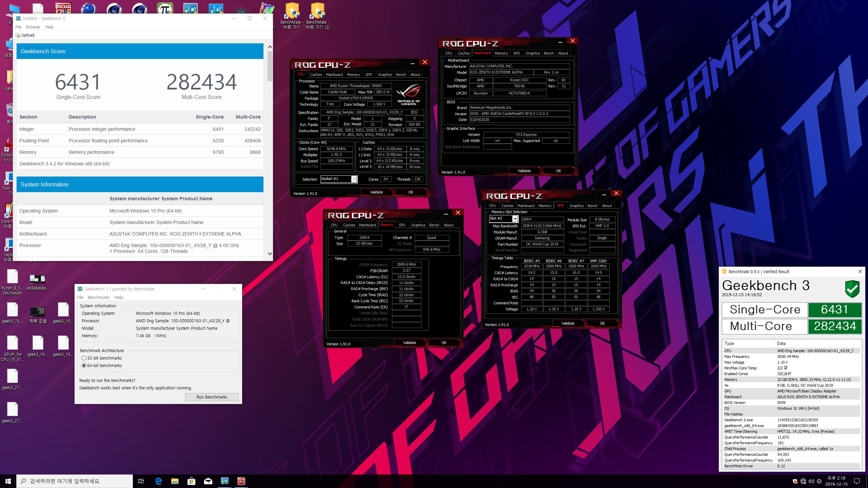Click OK in SPD CPU-Z window

602,323
